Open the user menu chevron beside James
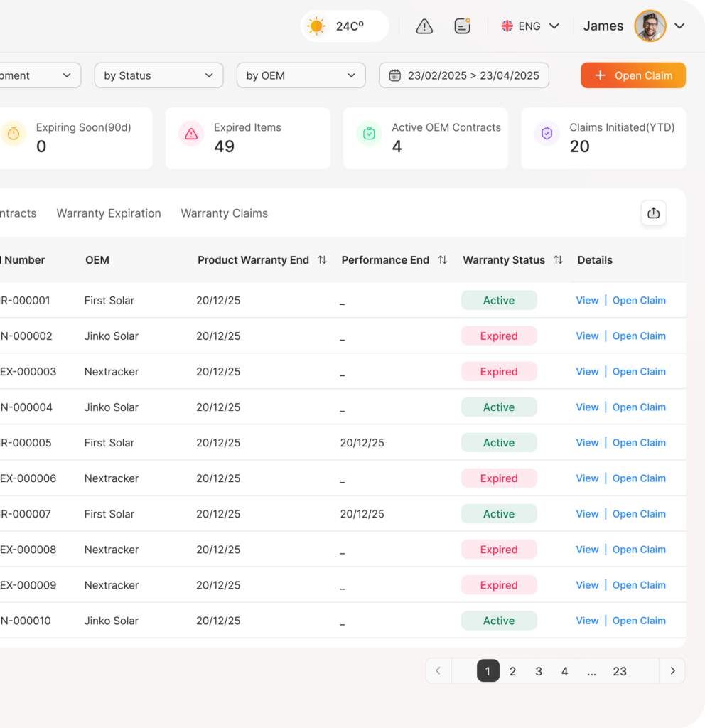Screen dimensions: 705x728 coord(679,26)
